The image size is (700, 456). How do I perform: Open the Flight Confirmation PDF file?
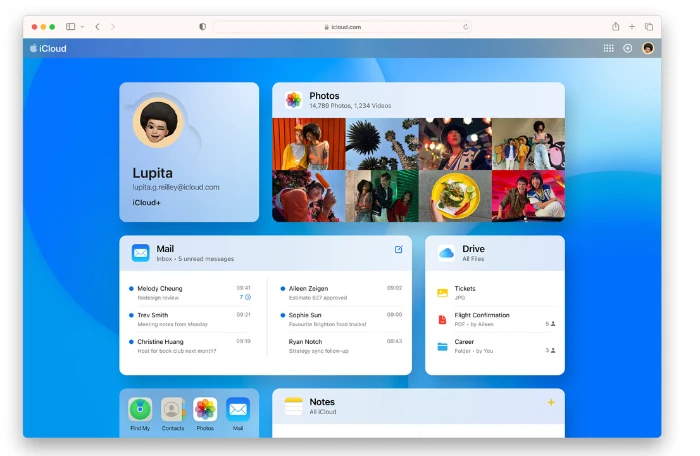point(496,319)
